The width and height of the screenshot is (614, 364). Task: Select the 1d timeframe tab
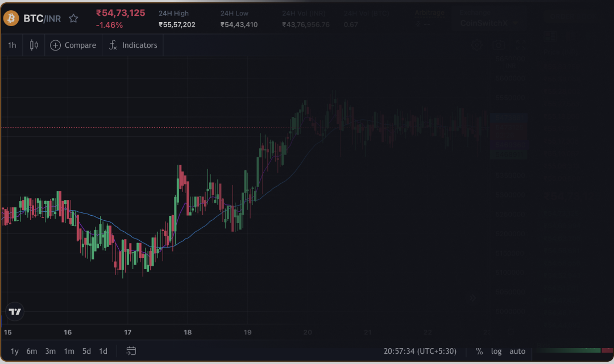pyautogui.click(x=103, y=351)
